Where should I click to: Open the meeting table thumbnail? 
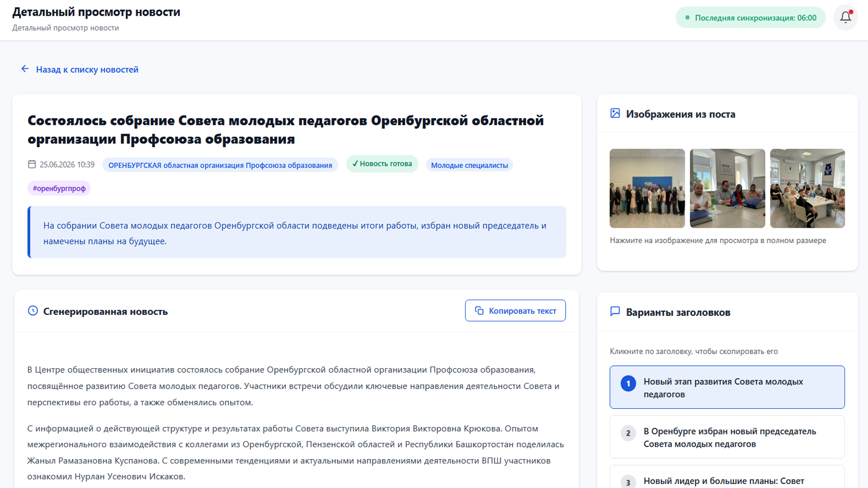click(x=807, y=188)
